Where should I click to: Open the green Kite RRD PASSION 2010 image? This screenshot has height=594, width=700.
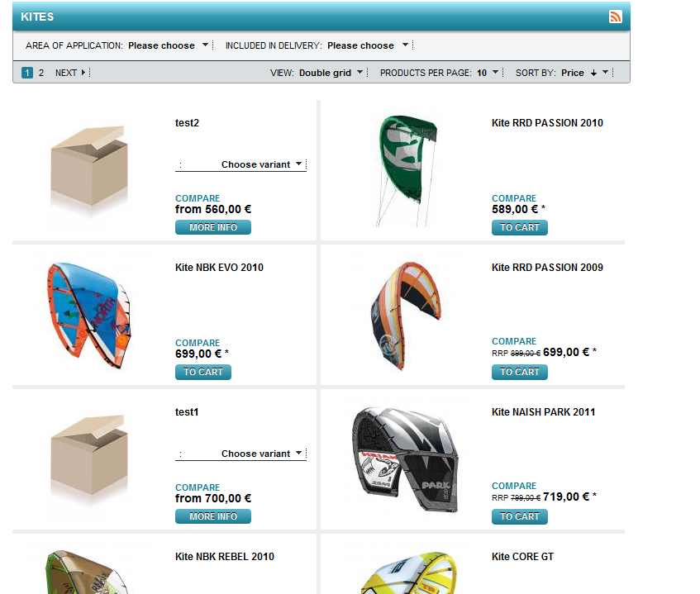pyautogui.click(x=406, y=171)
